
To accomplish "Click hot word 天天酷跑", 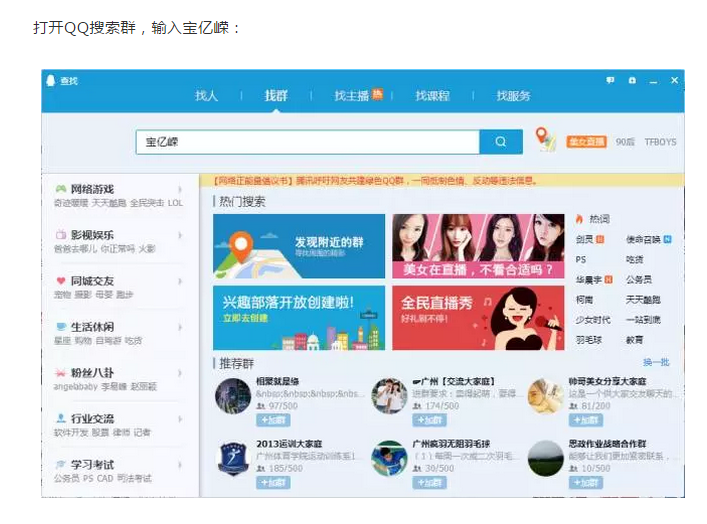I will 643,300.
